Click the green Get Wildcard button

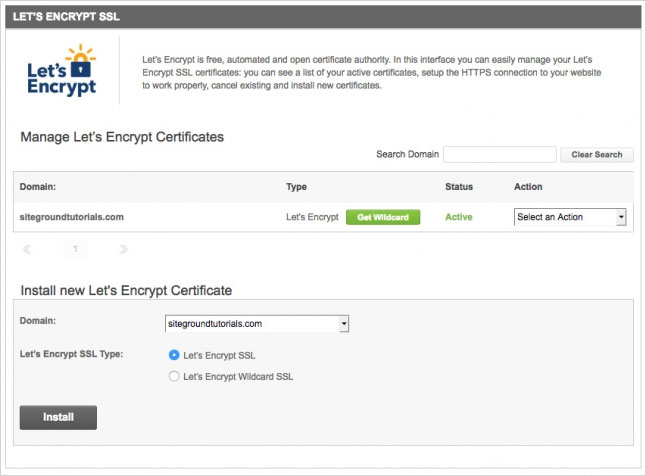pyautogui.click(x=383, y=217)
